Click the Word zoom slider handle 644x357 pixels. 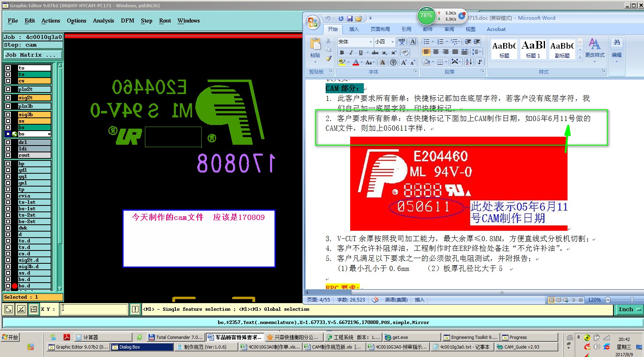tap(632, 300)
